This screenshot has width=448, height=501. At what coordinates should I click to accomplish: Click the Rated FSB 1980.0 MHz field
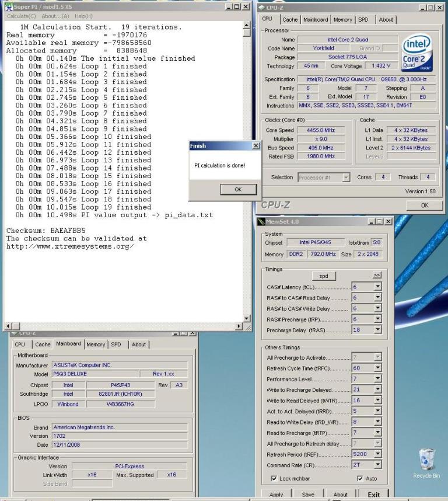[321, 156]
